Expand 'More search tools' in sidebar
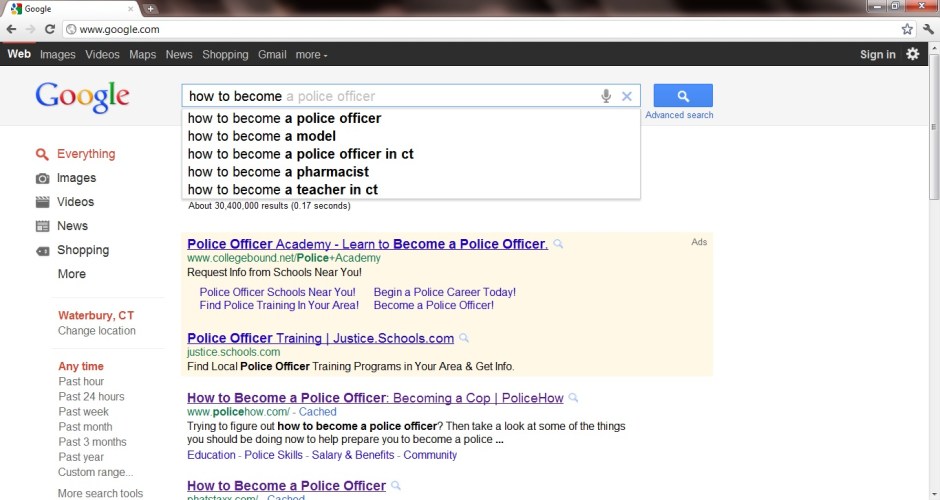The image size is (940, 500). point(100,493)
